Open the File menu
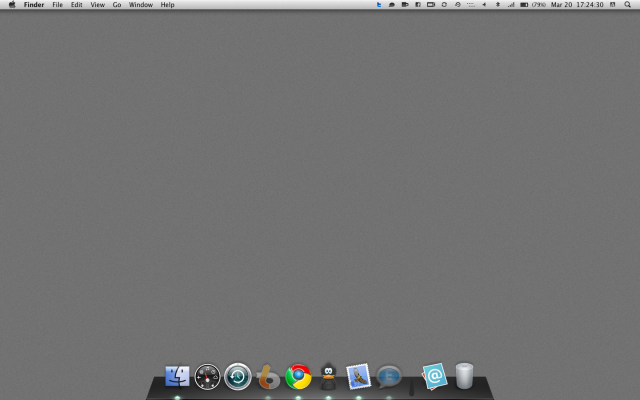This screenshot has width=640, height=400. (x=58, y=4)
